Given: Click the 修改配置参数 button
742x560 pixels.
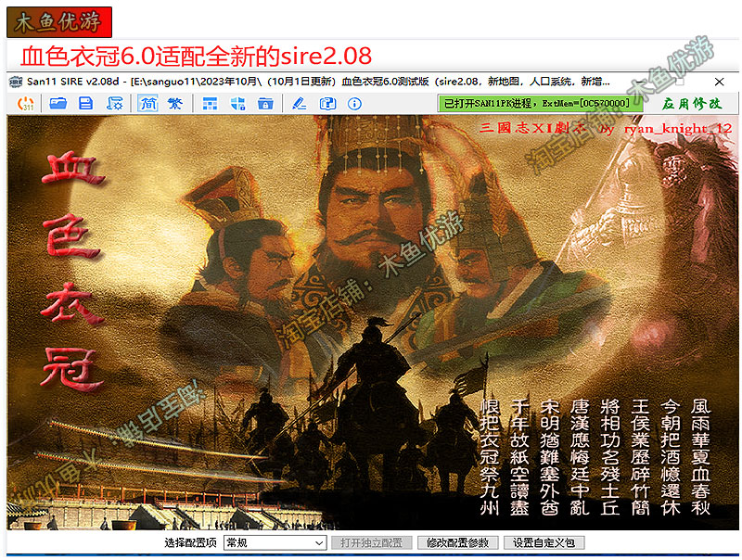Looking at the screenshot, I should [x=457, y=542].
